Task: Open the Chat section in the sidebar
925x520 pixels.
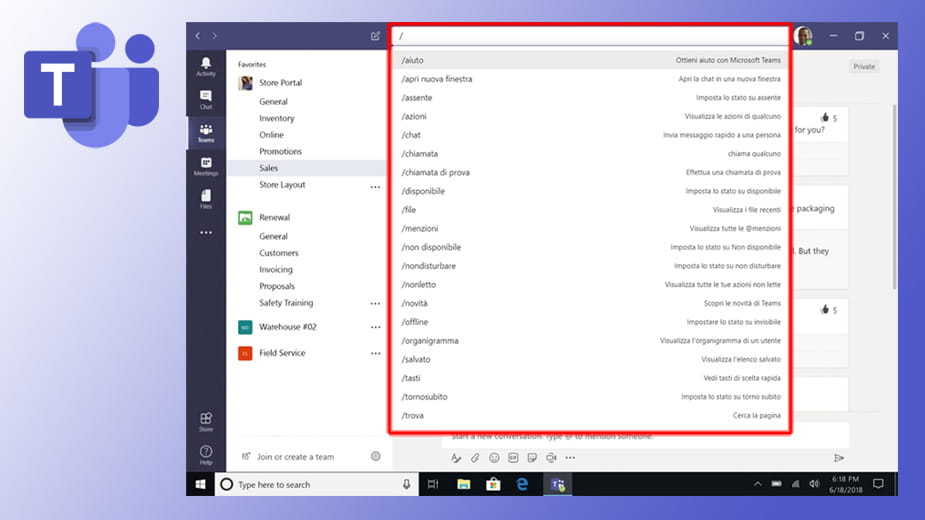Action: pos(206,100)
